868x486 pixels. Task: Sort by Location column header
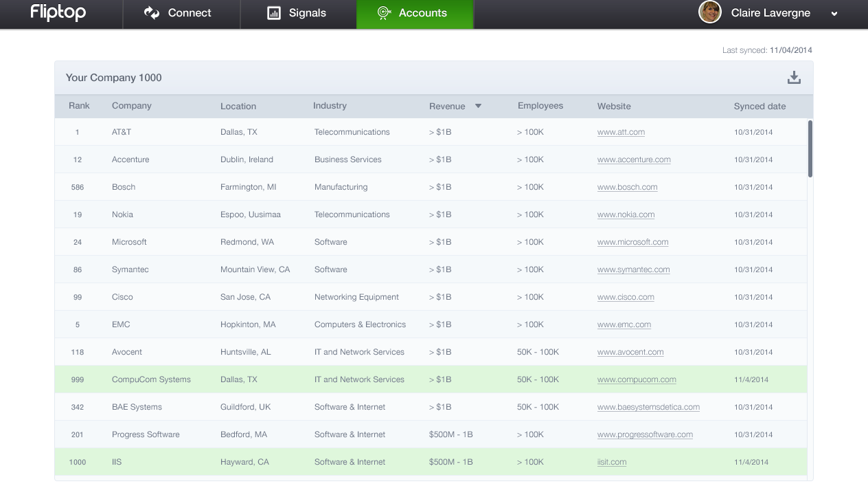click(238, 107)
